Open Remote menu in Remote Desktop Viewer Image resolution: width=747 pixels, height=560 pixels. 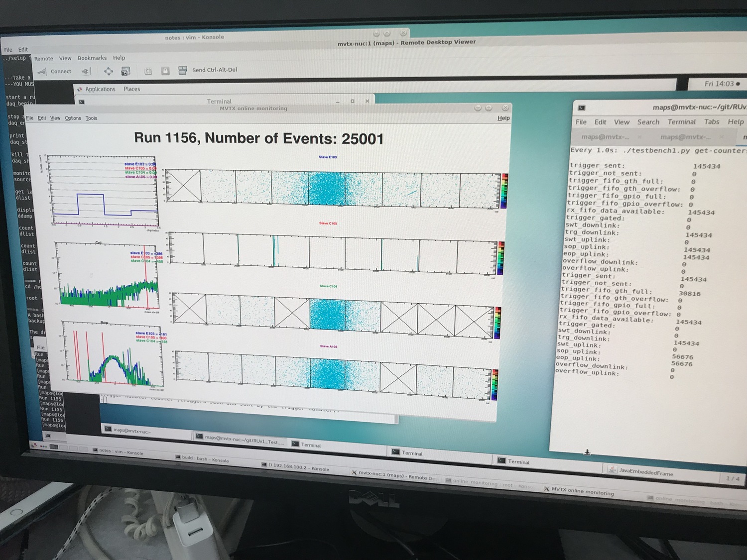(44, 58)
